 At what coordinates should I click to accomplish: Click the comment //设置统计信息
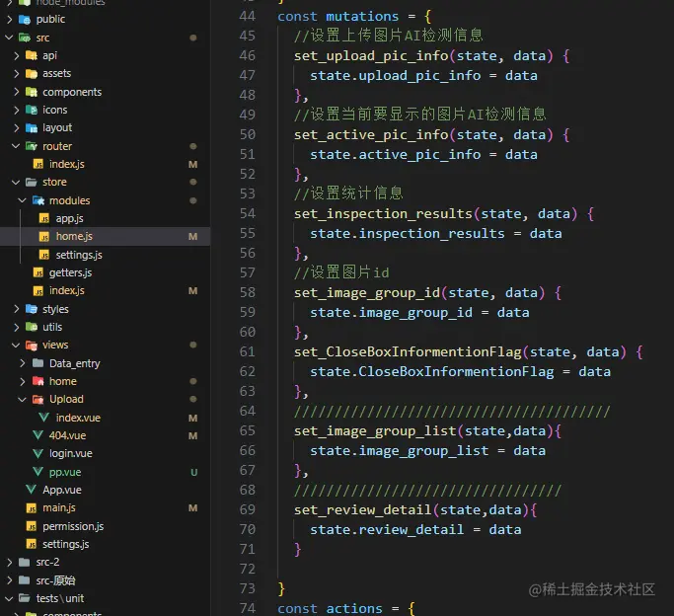(x=348, y=193)
